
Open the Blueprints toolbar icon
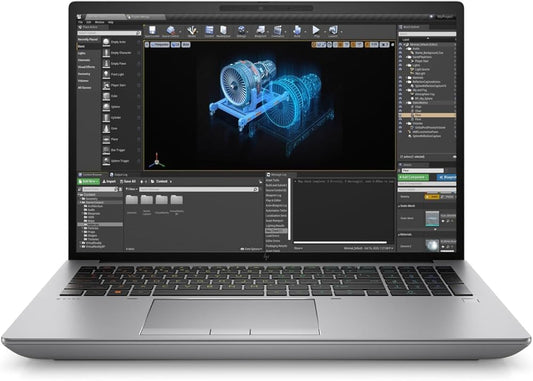click(x=261, y=30)
